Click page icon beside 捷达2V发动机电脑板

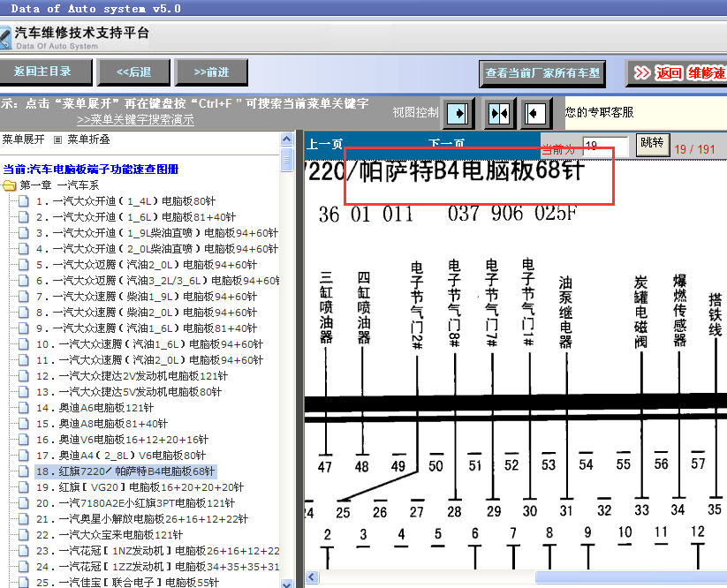tap(23, 376)
